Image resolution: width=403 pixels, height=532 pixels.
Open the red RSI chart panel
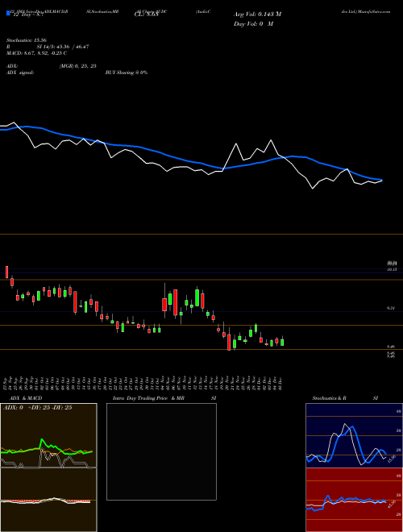354,500
